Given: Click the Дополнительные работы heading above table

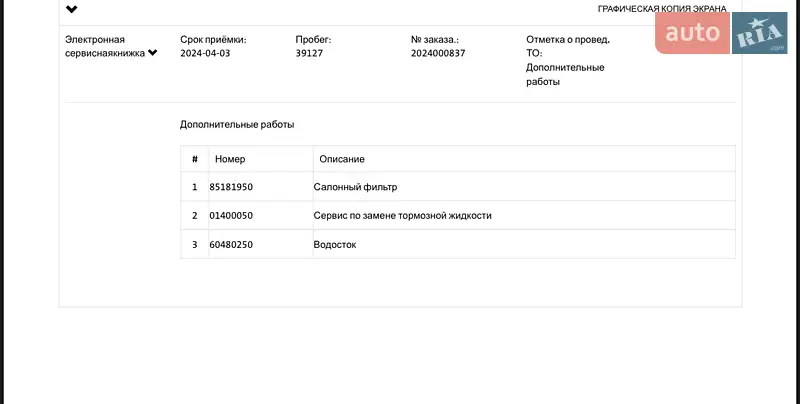Looking at the screenshot, I should (x=237, y=125).
